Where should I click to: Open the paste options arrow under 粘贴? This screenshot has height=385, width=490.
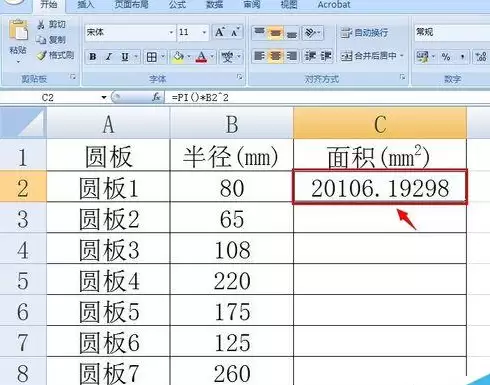[x=18, y=62]
